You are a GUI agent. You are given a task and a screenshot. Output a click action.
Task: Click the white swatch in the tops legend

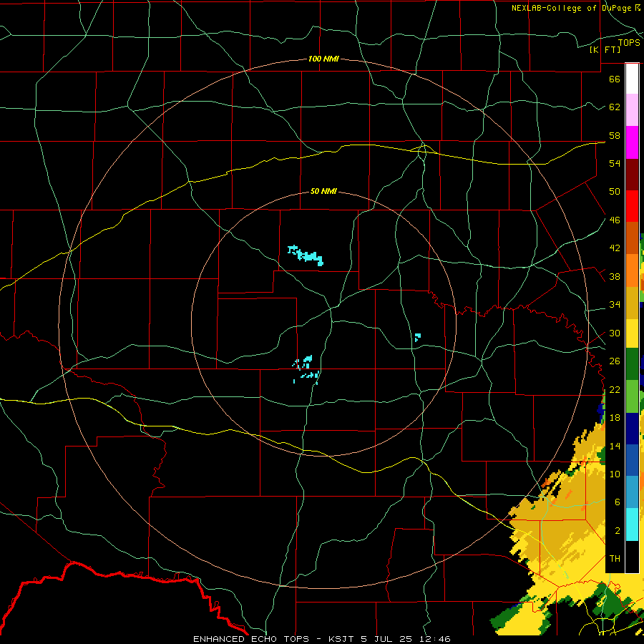(x=632, y=79)
